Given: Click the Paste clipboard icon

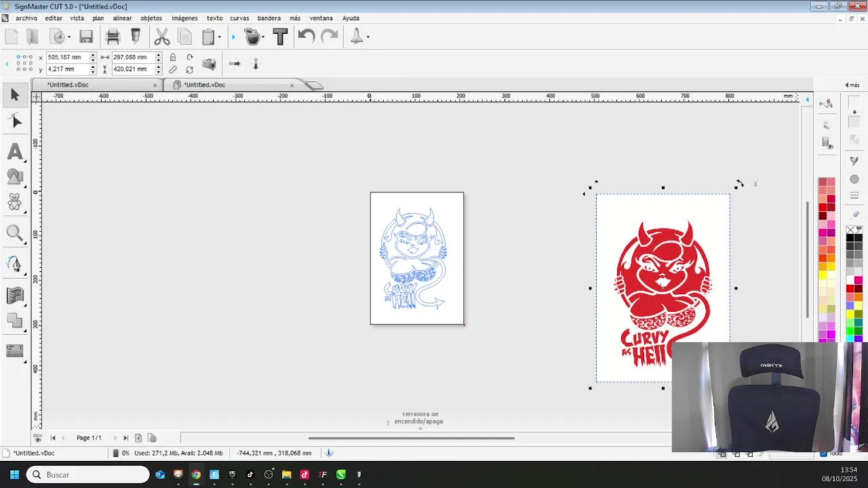Looking at the screenshot, I should (x=208, y=37).
